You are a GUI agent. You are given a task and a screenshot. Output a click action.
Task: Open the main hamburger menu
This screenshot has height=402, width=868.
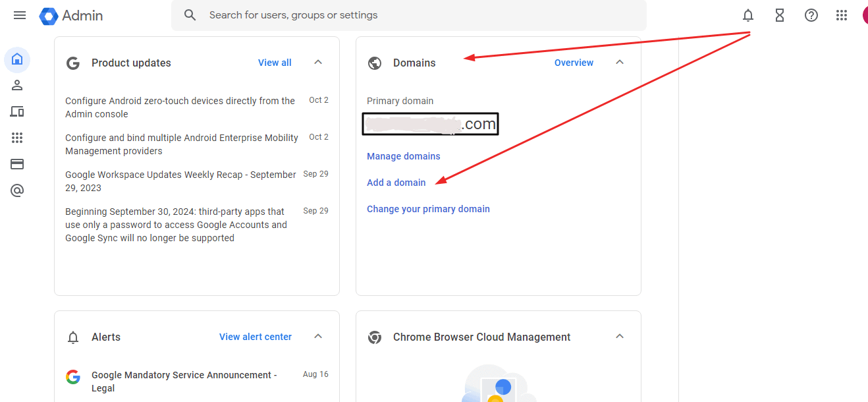click(20, 15)
